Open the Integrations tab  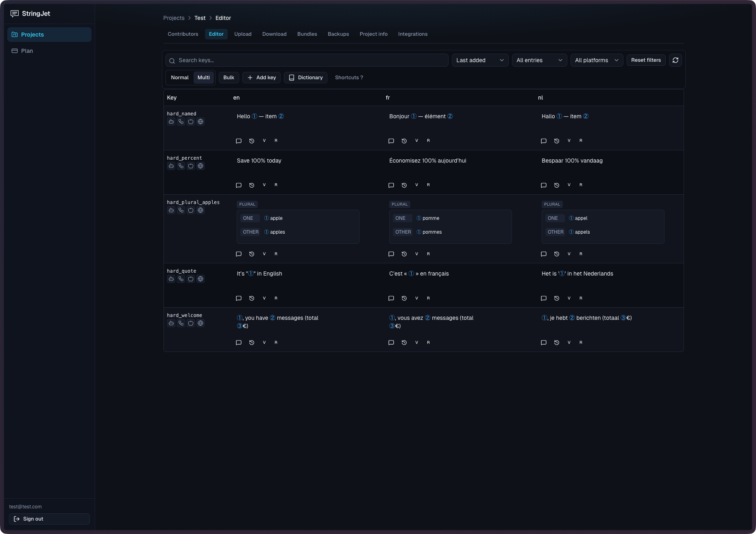click(413, 34)
